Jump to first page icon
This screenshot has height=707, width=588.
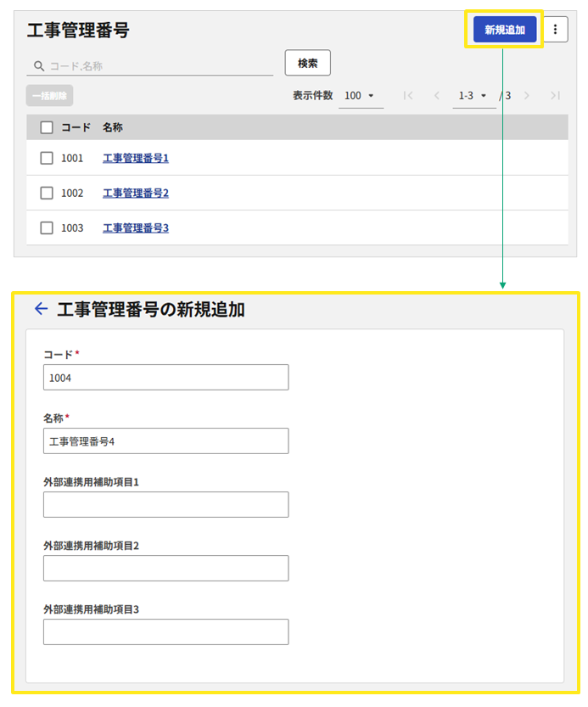[408, 96]
